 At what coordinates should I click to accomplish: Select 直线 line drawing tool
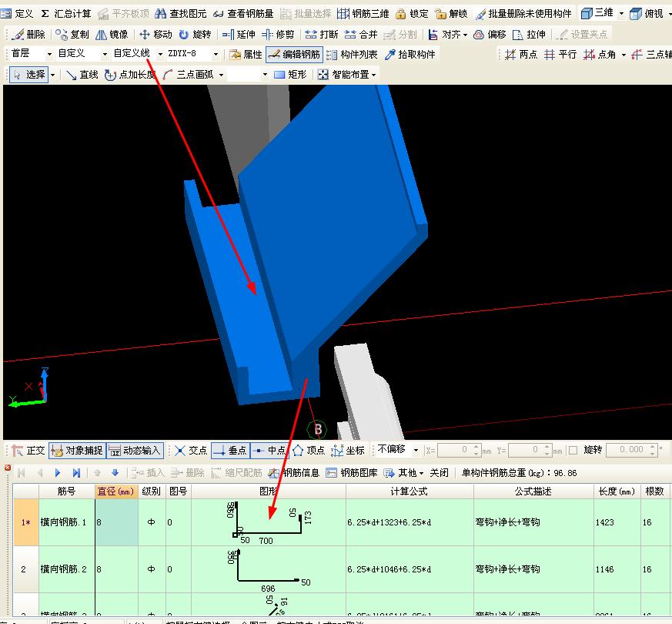point(82,75)
